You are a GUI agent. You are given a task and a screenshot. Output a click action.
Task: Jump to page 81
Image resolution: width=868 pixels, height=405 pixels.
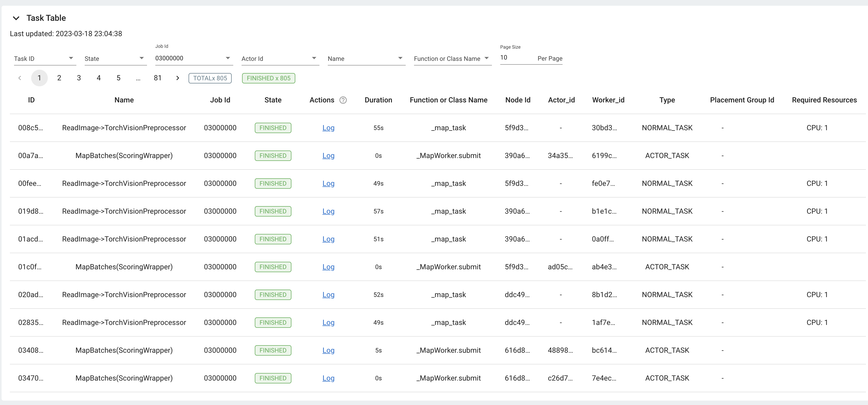157,78
